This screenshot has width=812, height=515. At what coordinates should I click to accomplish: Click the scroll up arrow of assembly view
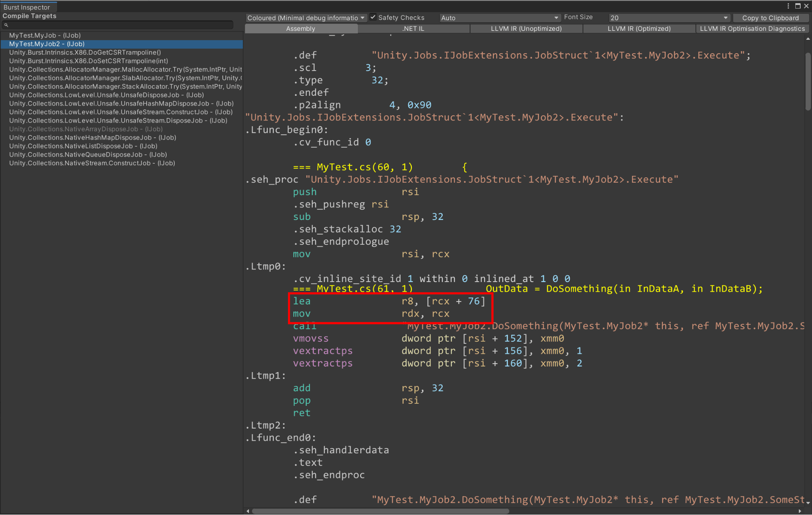[x=808, y=39]
